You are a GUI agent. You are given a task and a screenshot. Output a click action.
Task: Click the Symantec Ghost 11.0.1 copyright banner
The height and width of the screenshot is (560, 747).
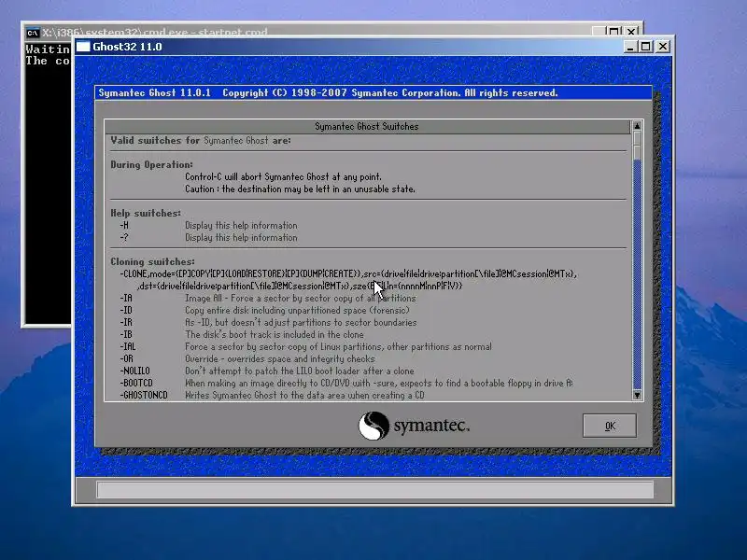pos(373,92)
